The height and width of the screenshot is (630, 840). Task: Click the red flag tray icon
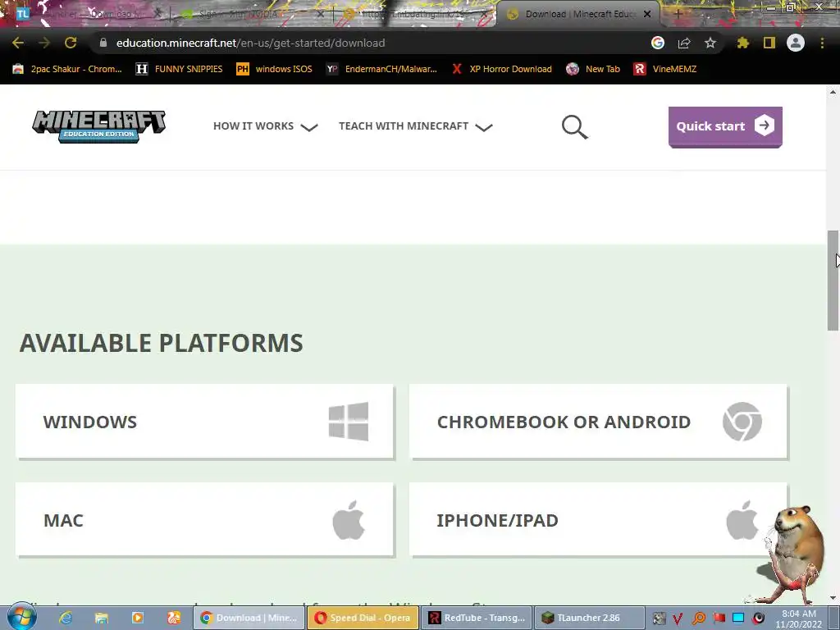pyautogui.click(x=719, y=619)
